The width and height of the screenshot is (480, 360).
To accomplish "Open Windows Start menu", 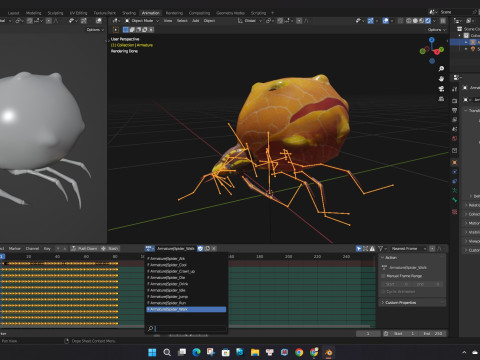I will point(152,352).
